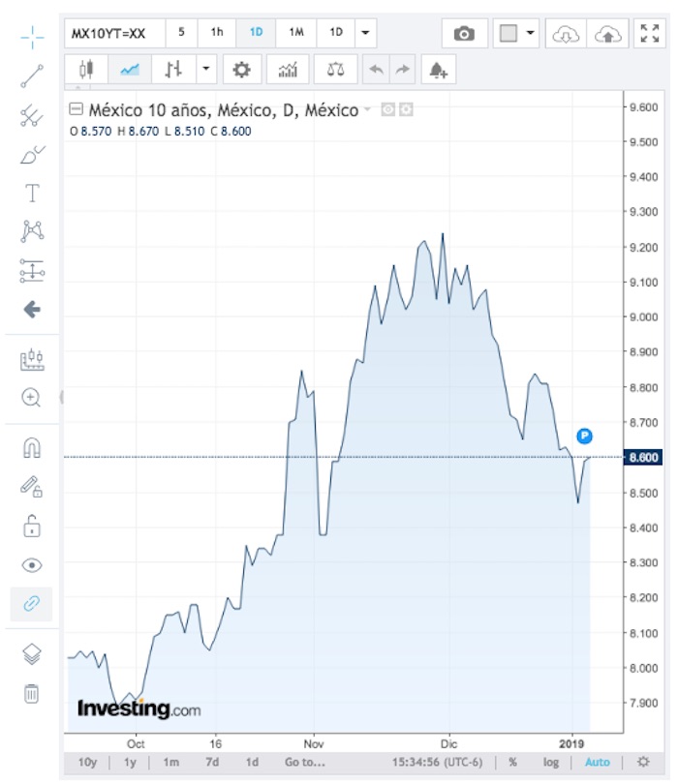Select the trend line drawing tool
678x784 pixels.
[32, 76]
